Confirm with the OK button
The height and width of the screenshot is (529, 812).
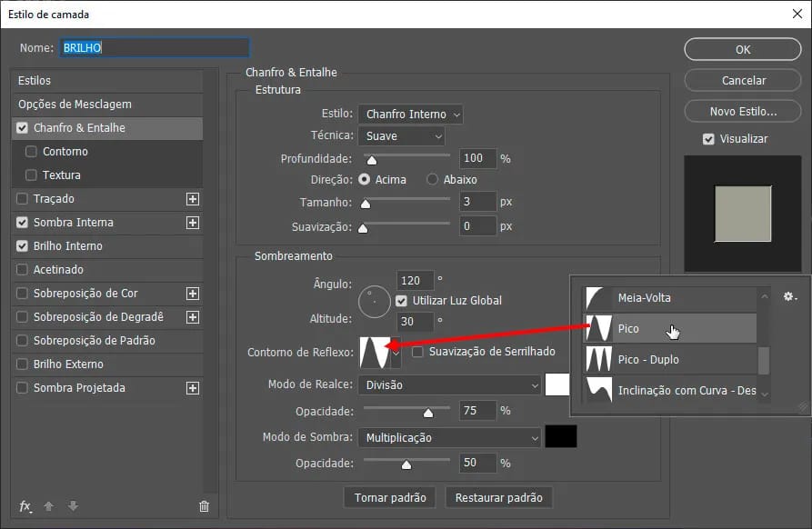pos(743,50)
